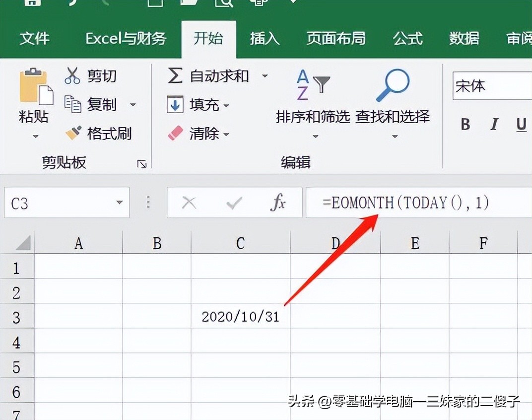Click the 宋体 font name box
This screenshot has height=420, width=532.
click(491, 86)
